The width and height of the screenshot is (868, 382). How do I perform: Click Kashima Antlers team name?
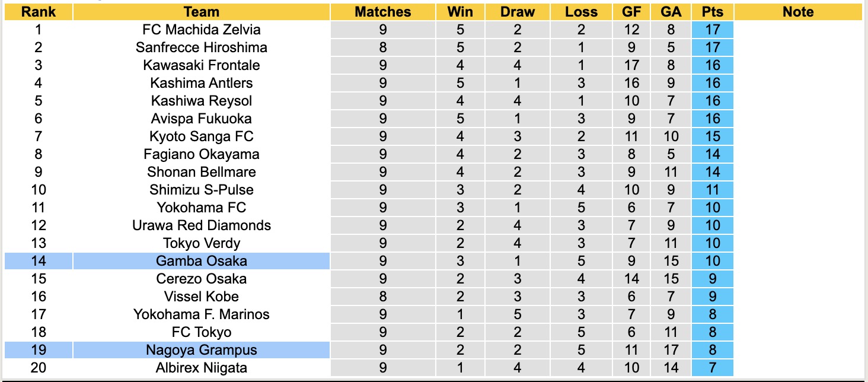[x=202, y=83]
